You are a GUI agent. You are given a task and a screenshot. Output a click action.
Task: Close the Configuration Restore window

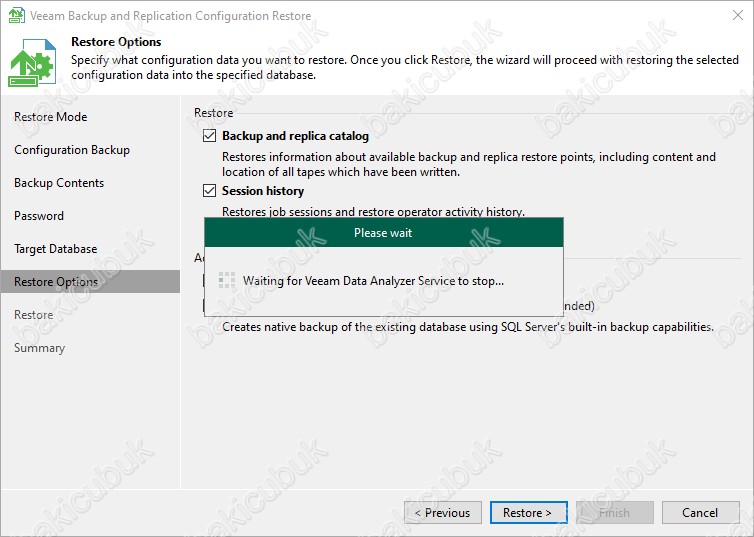738,15
